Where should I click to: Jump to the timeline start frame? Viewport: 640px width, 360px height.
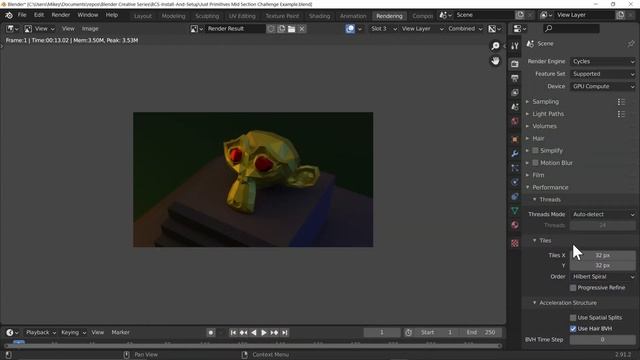point(233,333)
